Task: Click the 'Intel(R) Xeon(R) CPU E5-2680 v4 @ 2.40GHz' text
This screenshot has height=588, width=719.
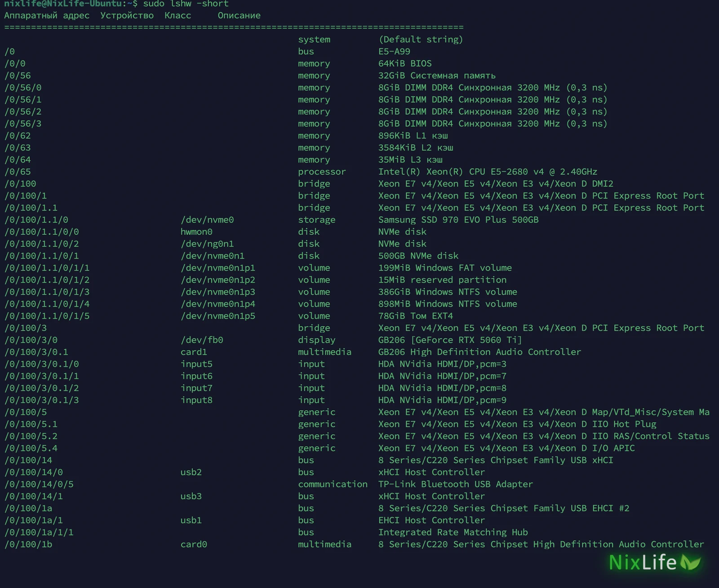Action: (488, 172)
